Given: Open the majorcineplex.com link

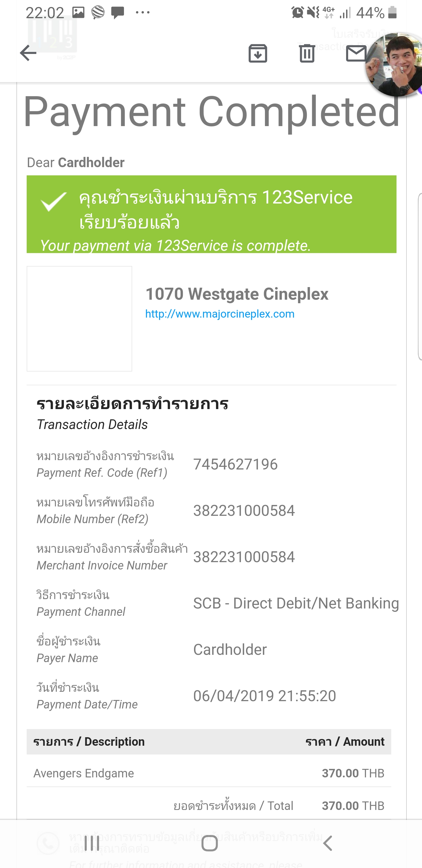Looking at the screenshot, I should pyautogui.click(x=219, y=314).
